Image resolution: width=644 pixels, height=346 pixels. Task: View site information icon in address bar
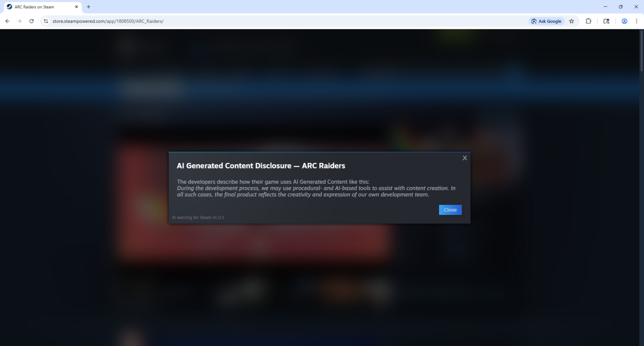pyautogui.click(x=46, y=21)
